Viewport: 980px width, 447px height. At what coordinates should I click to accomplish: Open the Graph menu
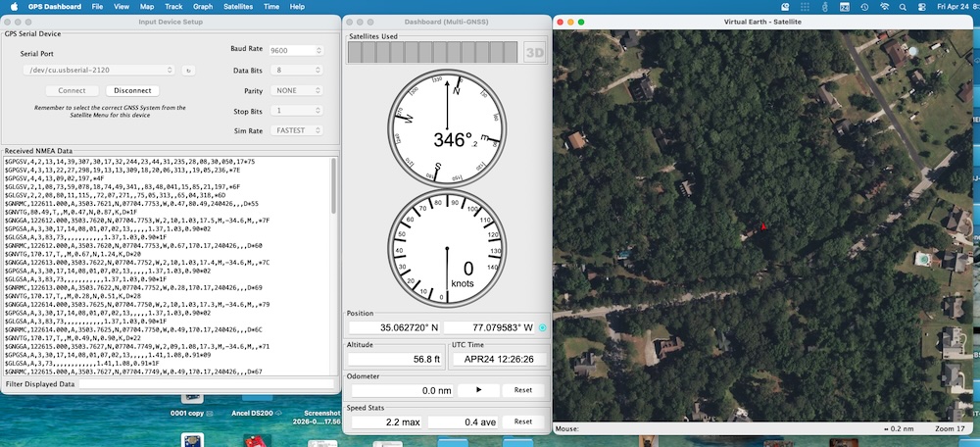[203, 6]
